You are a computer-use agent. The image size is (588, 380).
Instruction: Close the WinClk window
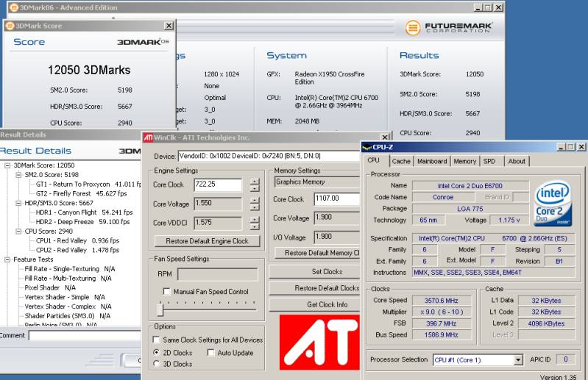pyautogui.click(x=385, y=137)
